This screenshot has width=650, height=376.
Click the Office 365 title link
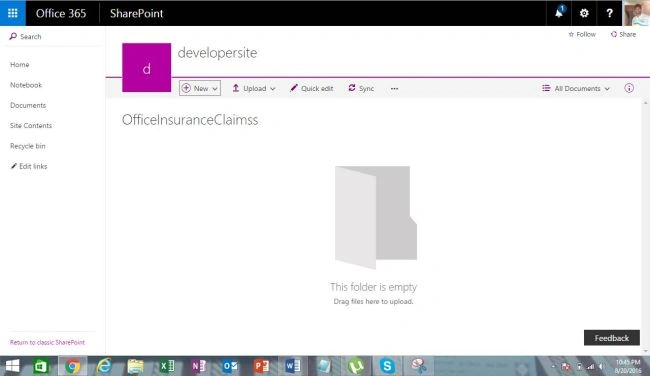tap(61, 13)
